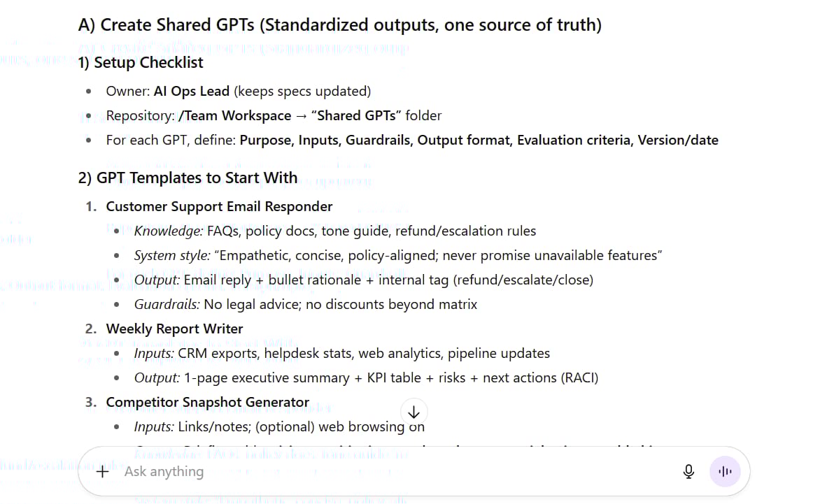Click the "Inputs:" Links/notes bullet line

[x=278, y=426]
